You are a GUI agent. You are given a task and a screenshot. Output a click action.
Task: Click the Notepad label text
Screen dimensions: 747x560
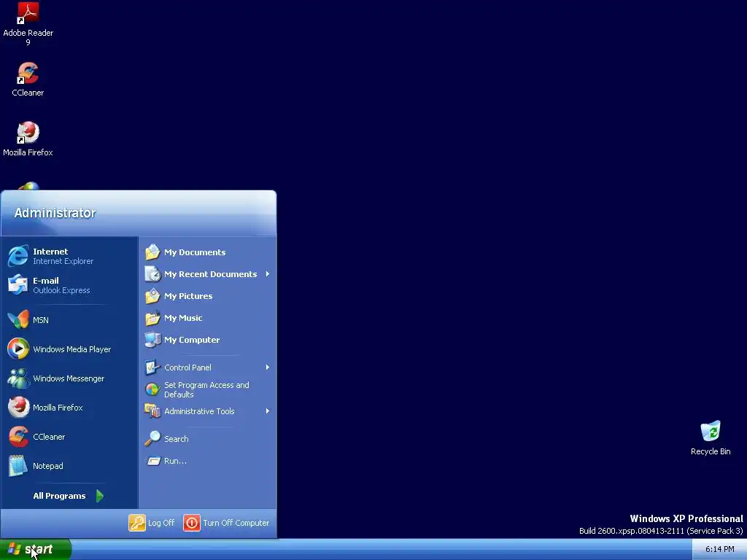47,466
